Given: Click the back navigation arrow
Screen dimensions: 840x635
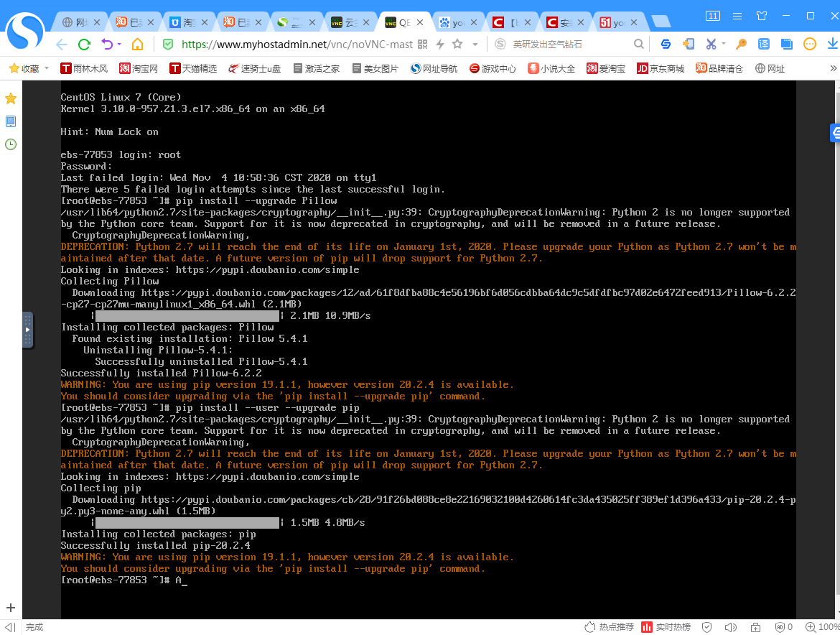Looking at the screenshot, I should point(62,44).
